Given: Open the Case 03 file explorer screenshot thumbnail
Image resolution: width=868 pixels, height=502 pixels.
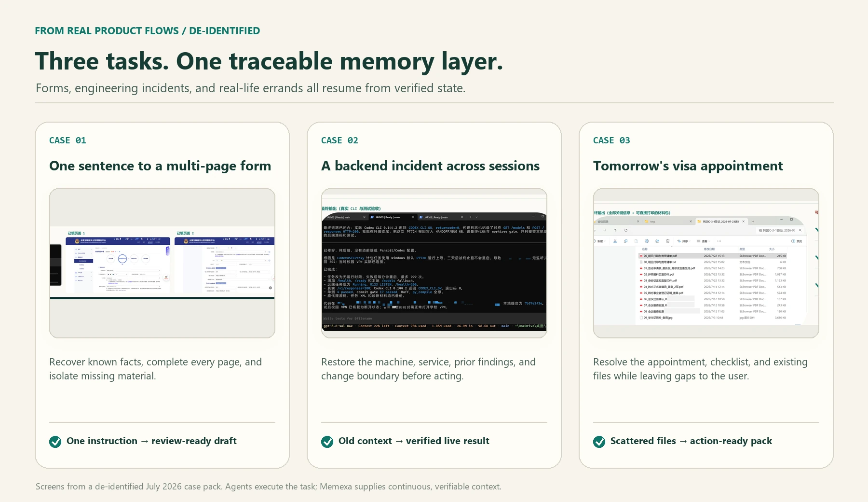Looking at the screenshot, I should 706,263.
